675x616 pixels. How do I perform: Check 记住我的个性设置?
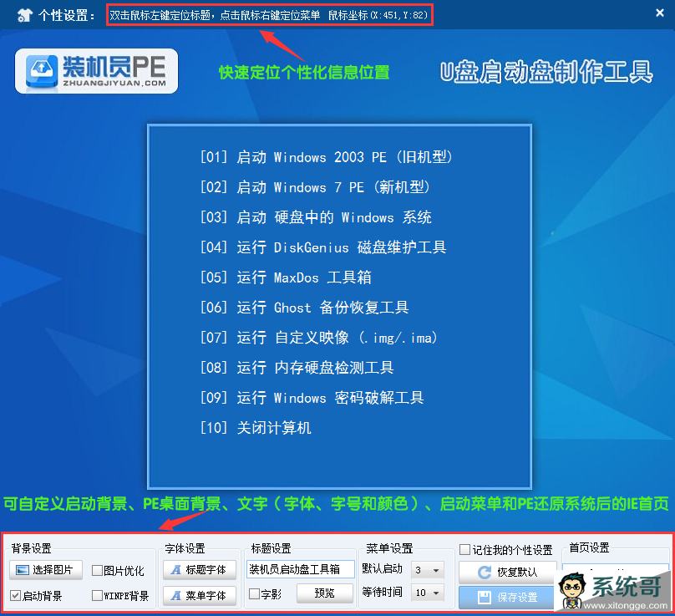(x=465, y=550)
